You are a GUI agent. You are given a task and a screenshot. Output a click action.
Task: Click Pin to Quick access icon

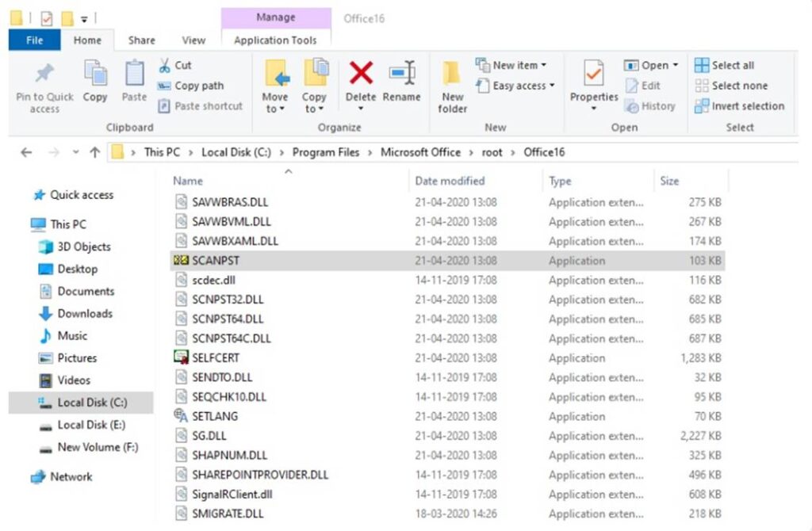pyautogui.click(x=44, y=74)
